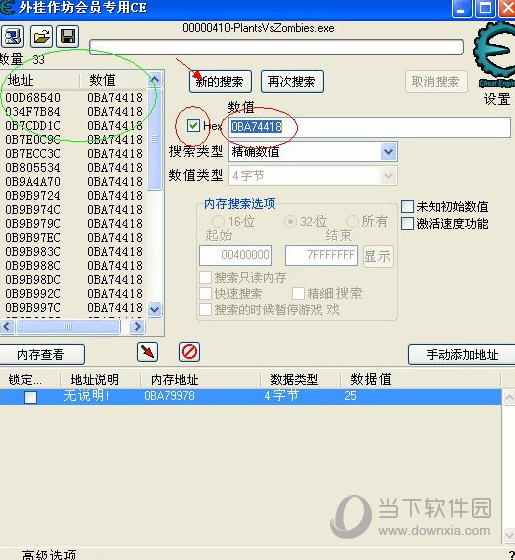This screenshot has height=560, width=515.
Task: Select result address 0B9B974C
Action: (x=33, y=209)
